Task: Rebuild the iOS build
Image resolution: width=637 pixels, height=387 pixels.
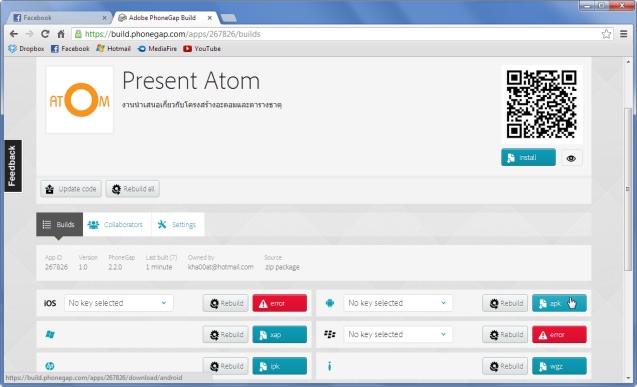Action: pyautogui.click(x=225, y=303)
